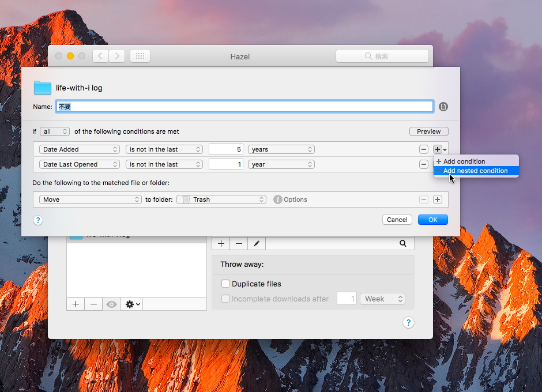The image size is (542, 392).
Task: Open operator dropdown in Date Last Opened row
Action: [164, 164]
